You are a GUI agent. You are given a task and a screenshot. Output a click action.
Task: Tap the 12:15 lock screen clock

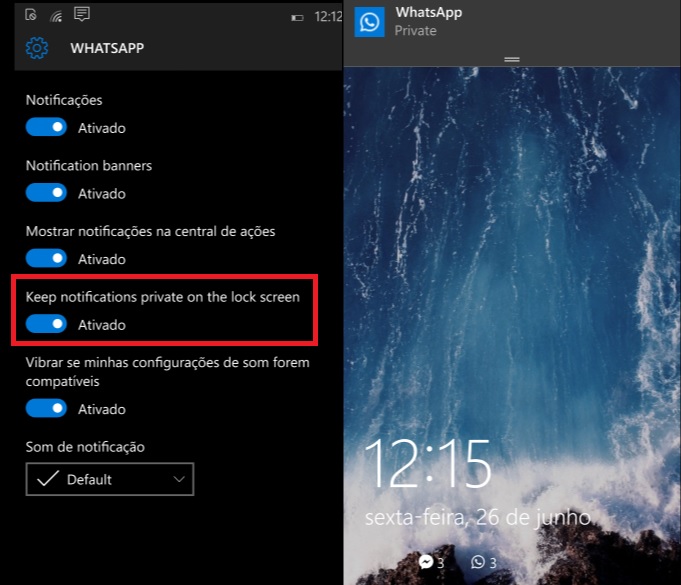point(427,463)
